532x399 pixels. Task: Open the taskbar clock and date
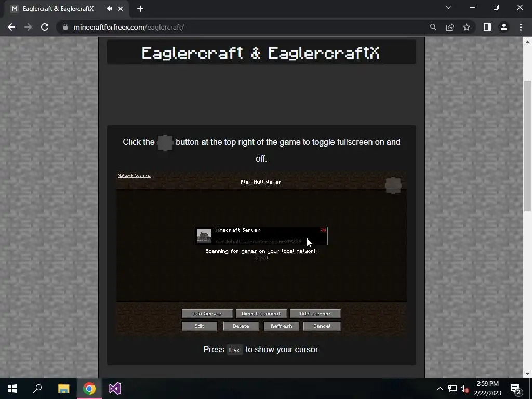click(487, 389)
